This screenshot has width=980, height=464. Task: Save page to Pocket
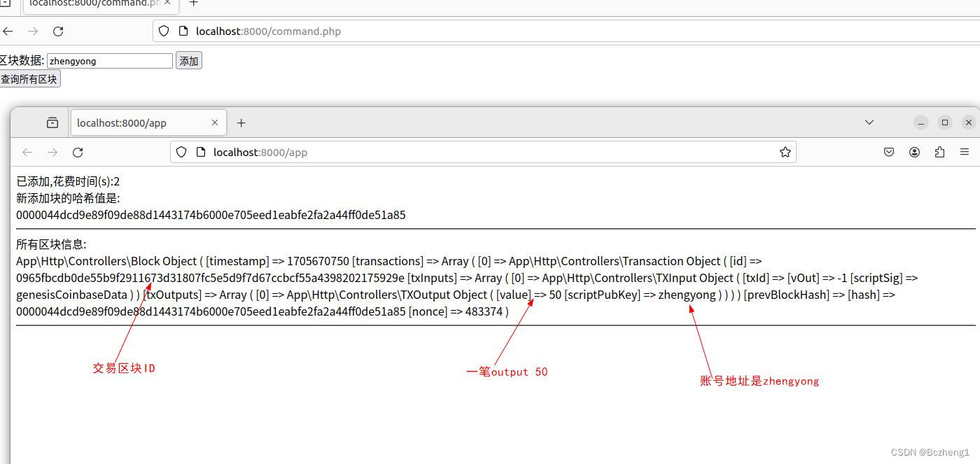(x=888, y=152)
